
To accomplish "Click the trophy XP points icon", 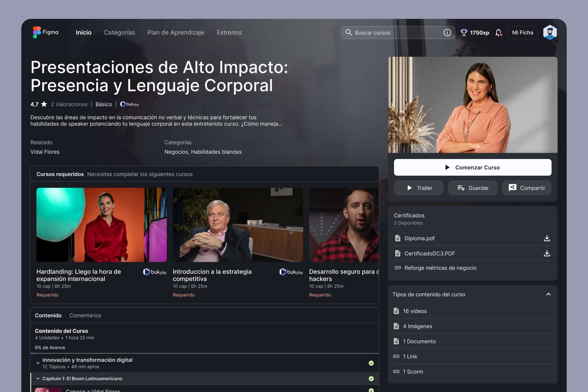I will [x=464, y=33].
